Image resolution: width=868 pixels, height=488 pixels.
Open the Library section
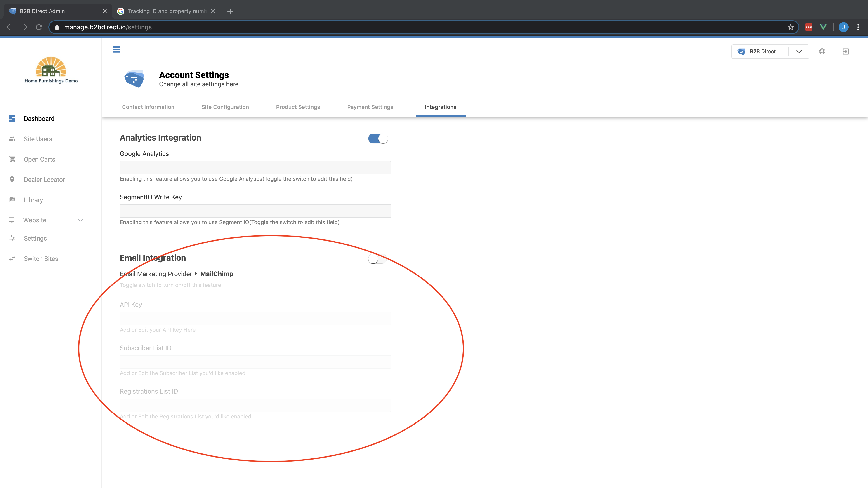click(x=33, y=200)
